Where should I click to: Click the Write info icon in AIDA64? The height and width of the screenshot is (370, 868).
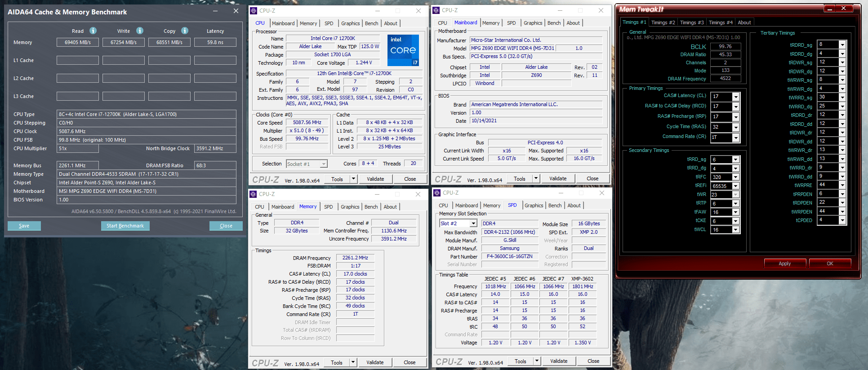pos(140,31)
